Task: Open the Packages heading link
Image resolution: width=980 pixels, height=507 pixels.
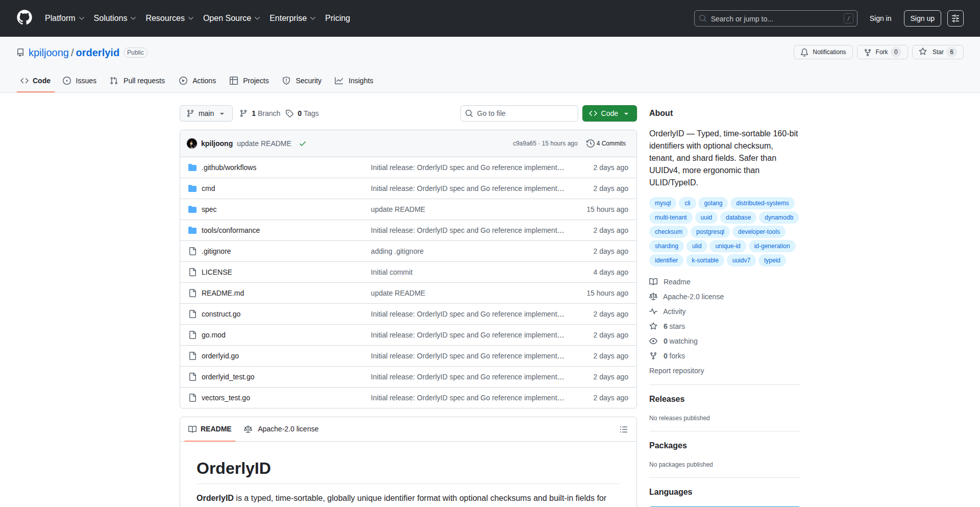Action: click(x=668, y=446)
